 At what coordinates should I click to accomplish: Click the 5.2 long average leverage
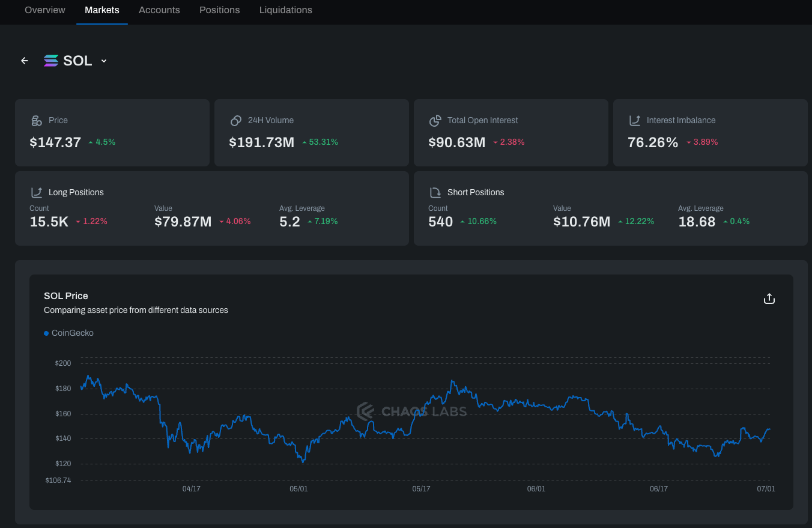pos(289,222)
